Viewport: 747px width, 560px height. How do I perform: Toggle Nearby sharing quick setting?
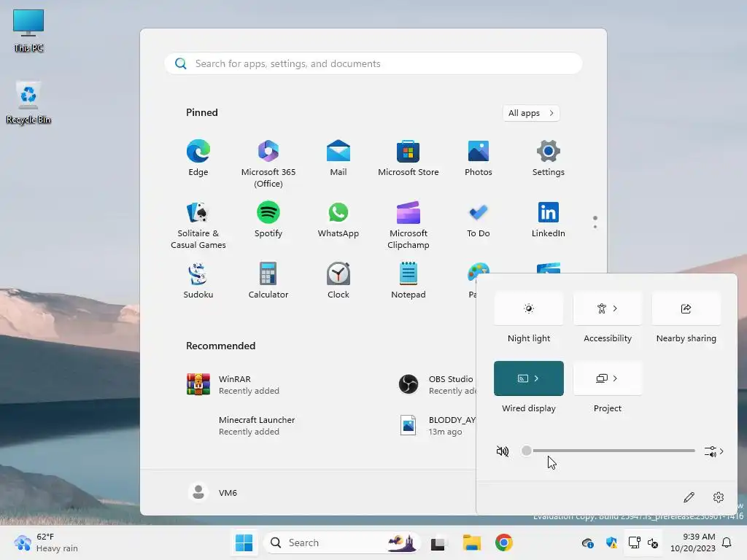tap(686, 308)
